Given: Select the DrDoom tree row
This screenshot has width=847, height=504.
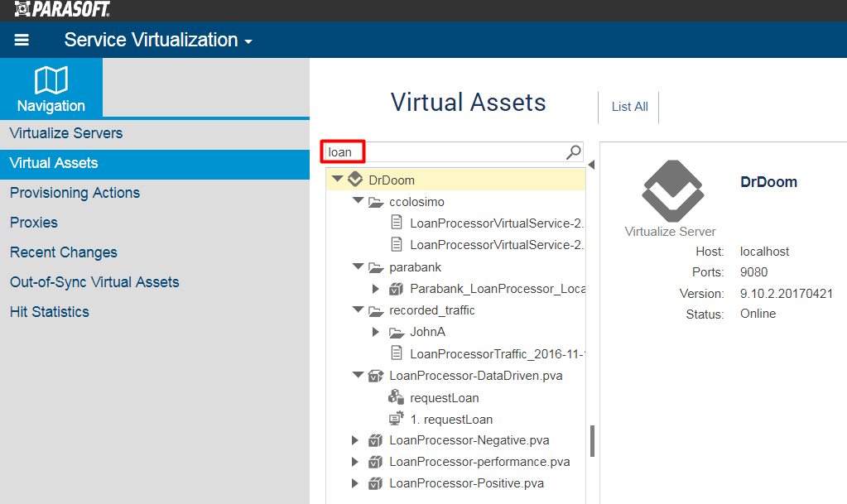Looking at the screenshot, I should pos(456,180).
